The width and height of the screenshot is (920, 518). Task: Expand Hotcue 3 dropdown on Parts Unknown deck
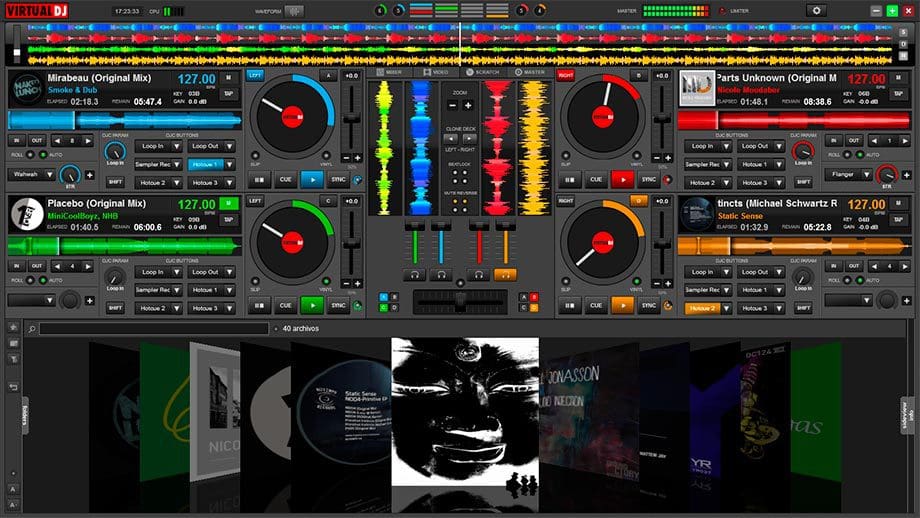779,182
